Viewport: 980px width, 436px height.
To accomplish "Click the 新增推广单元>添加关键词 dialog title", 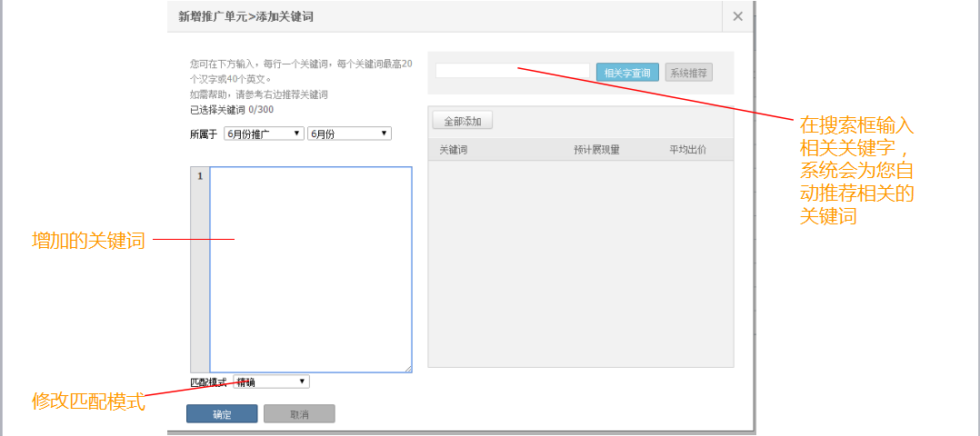I will coord(246,16).
